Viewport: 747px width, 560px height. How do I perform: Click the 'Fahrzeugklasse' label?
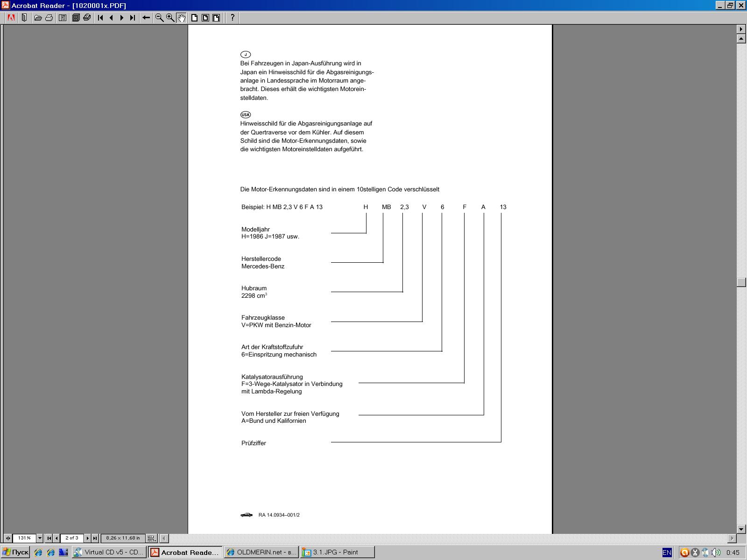263,318
